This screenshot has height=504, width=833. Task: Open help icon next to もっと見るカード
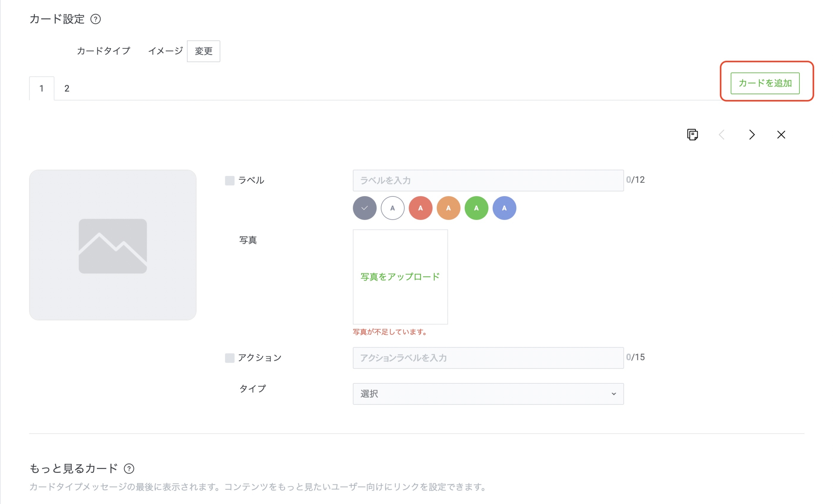point(129,469)
